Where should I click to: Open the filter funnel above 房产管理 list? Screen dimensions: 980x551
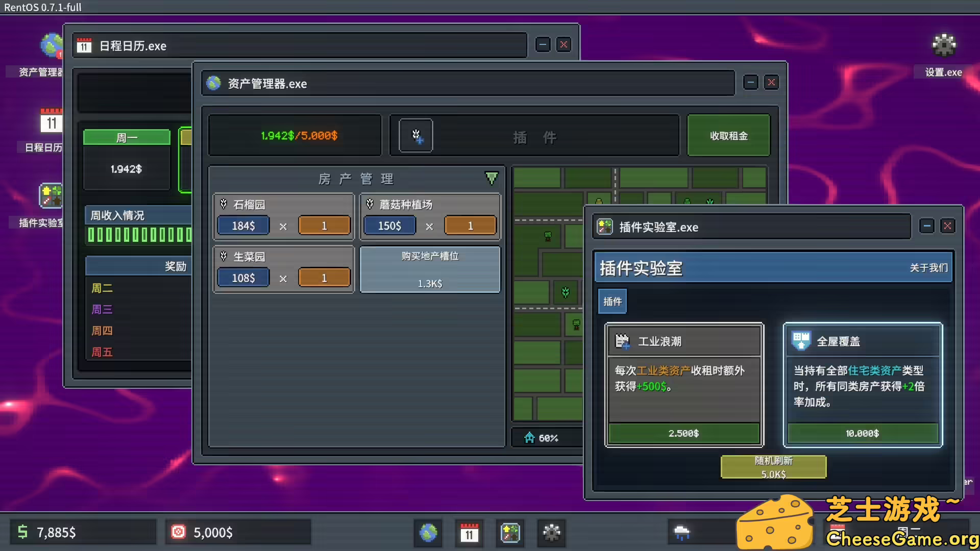[492, 178]
